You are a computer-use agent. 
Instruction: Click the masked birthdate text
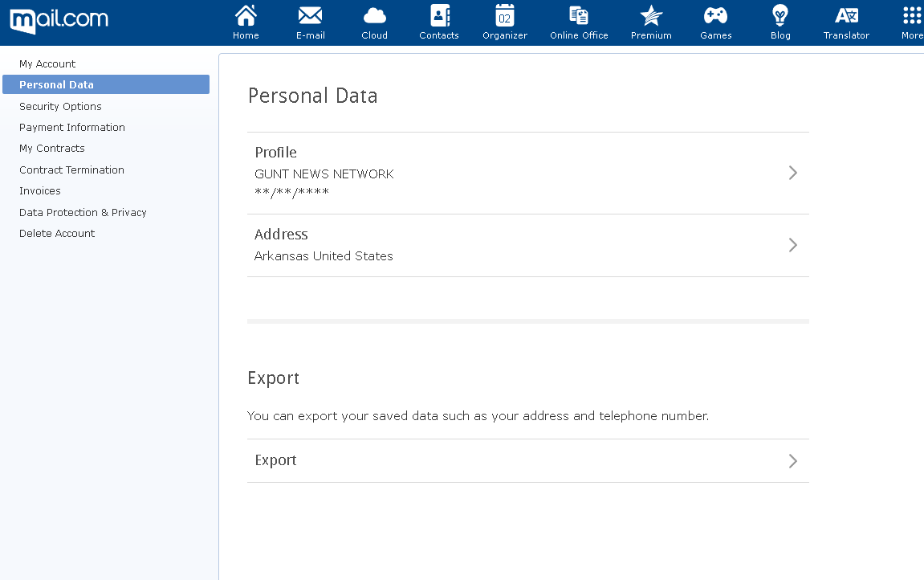pos(291,191)
